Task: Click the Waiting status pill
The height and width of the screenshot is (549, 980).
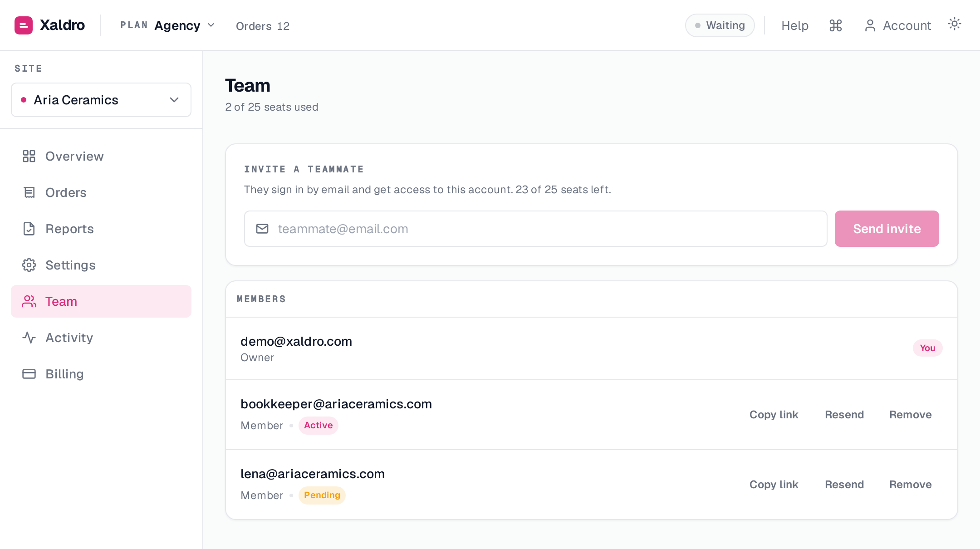Action: (x=720, y=25)
